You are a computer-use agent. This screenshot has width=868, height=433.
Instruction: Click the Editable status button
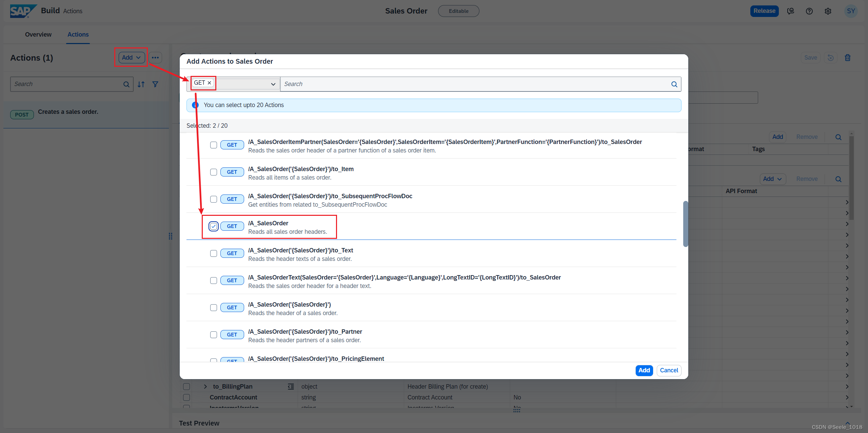point(458,11)
